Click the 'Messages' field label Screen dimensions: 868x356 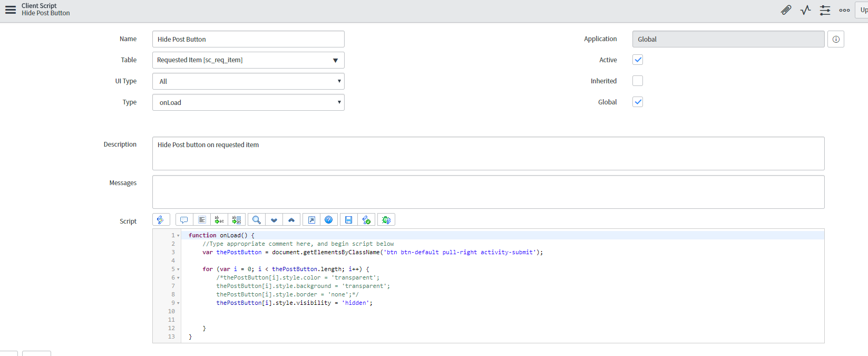pyautogui.click(x=123, y=182)
